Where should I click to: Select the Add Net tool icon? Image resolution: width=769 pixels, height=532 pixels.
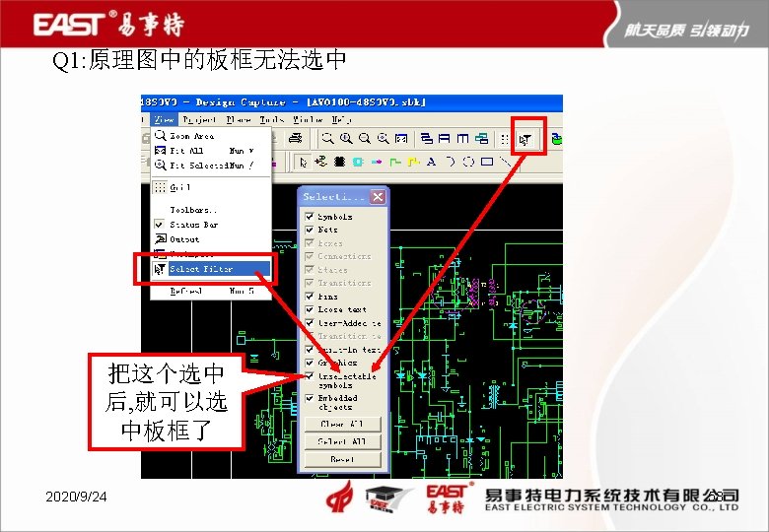(x=321, y=162)
